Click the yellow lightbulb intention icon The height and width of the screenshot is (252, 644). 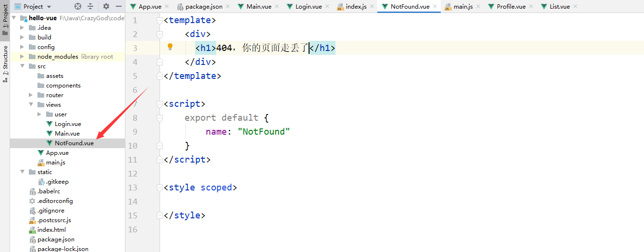click(x=170, y=47)
